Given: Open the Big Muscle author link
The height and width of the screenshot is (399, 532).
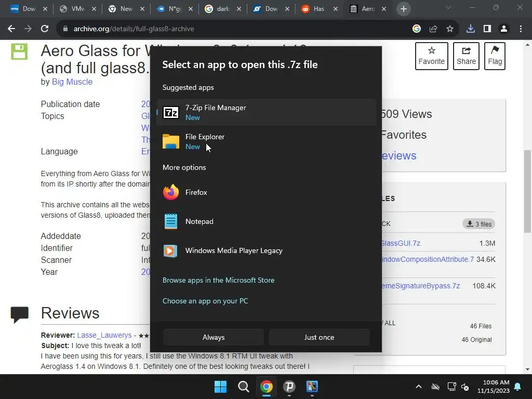Looking at the screenshot, I should click(72, 82).
